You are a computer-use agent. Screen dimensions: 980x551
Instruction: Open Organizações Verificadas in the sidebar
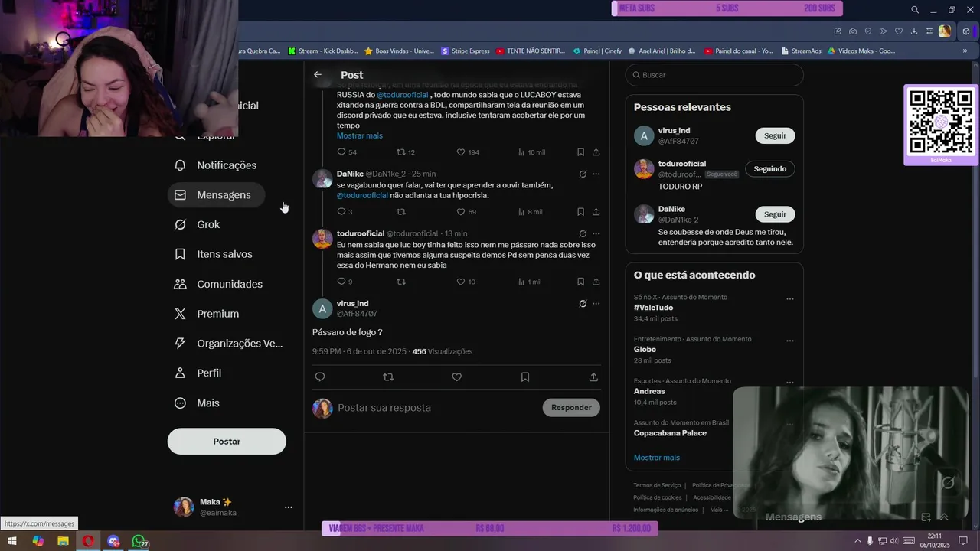pos(229,344)
